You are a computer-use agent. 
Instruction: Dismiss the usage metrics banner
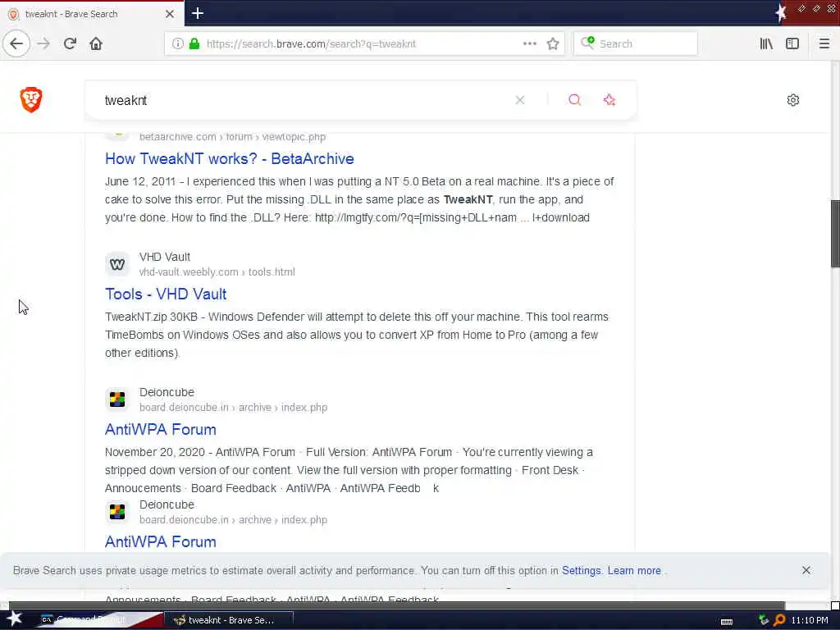(x=806, y=570)
